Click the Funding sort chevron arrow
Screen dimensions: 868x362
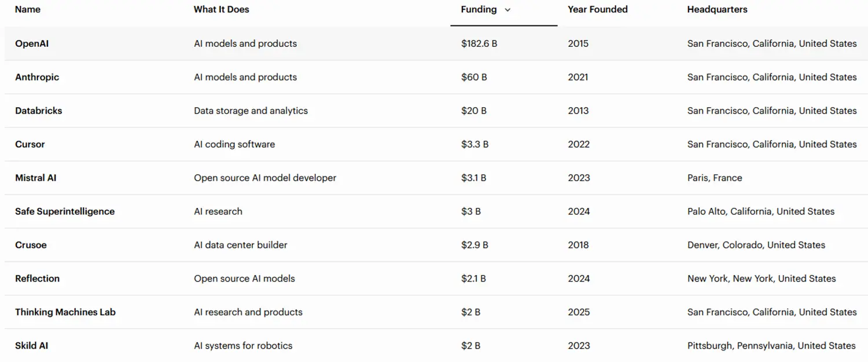coord(507,10)
